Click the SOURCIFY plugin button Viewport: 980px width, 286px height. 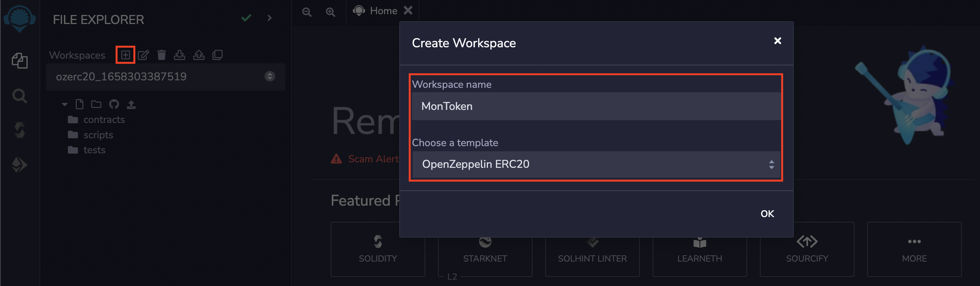(807, 249)
